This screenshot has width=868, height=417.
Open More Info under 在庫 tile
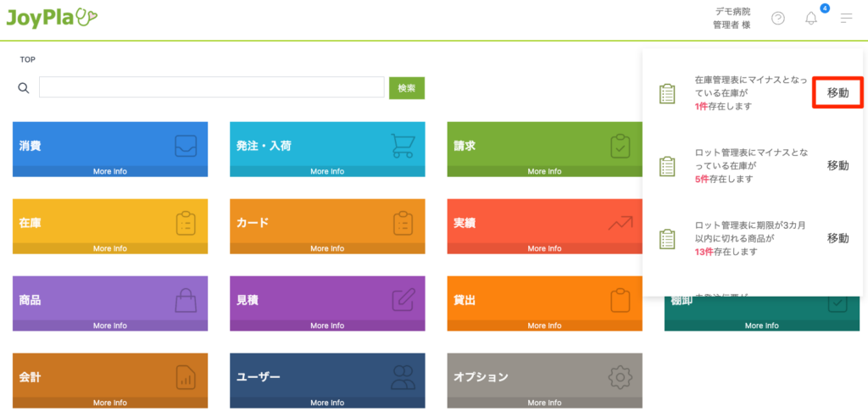pos(110,248)
